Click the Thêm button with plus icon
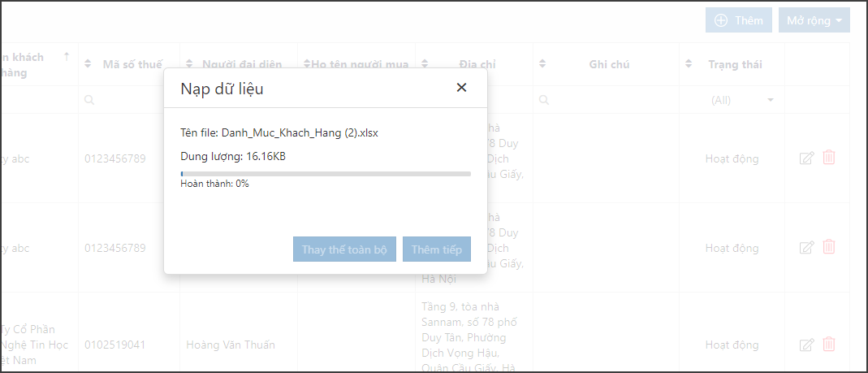Image resolution: width=868 pixels, height=373 pixels. [x=738, y=20]
